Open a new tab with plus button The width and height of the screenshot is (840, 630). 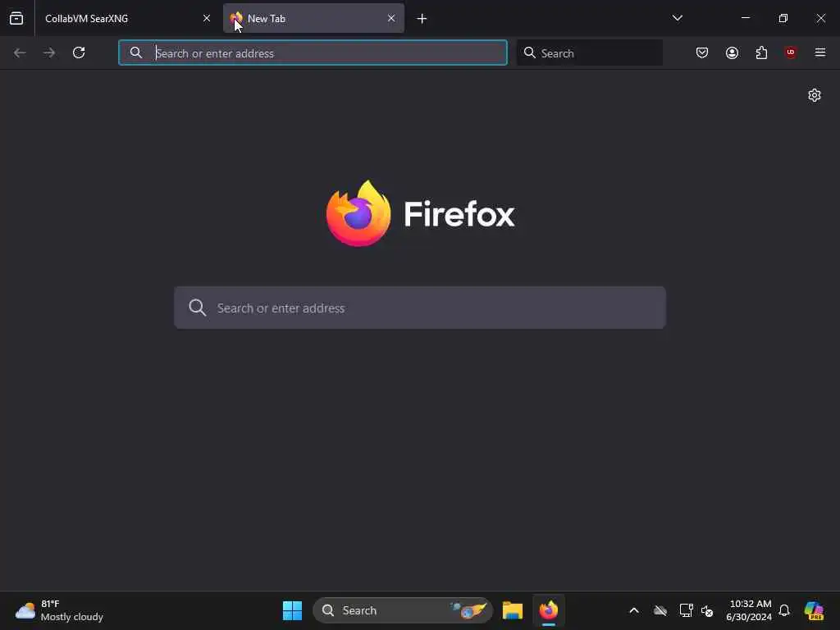(x=422, y=19)
